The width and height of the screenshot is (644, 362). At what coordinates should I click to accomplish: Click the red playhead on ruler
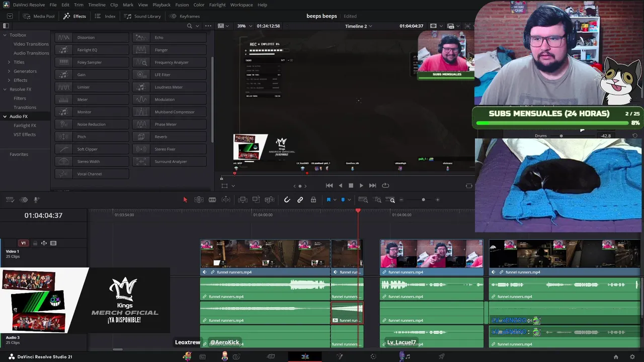tap(358, 210)
